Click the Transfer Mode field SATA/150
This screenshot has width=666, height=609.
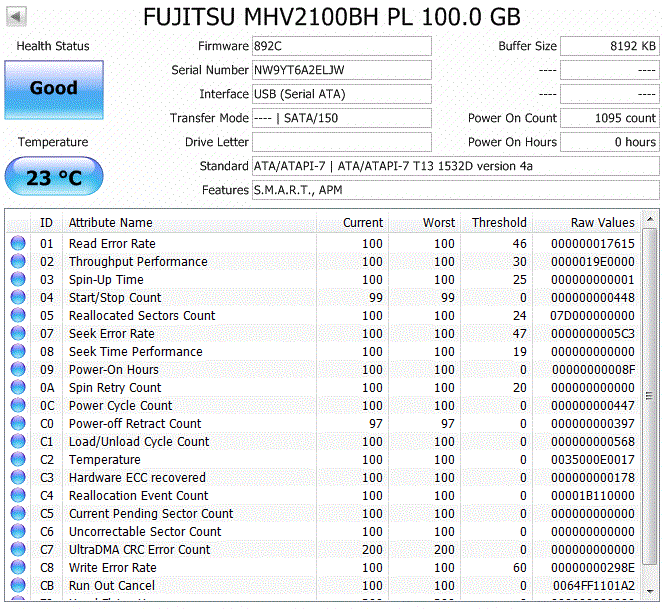[342, 118]
